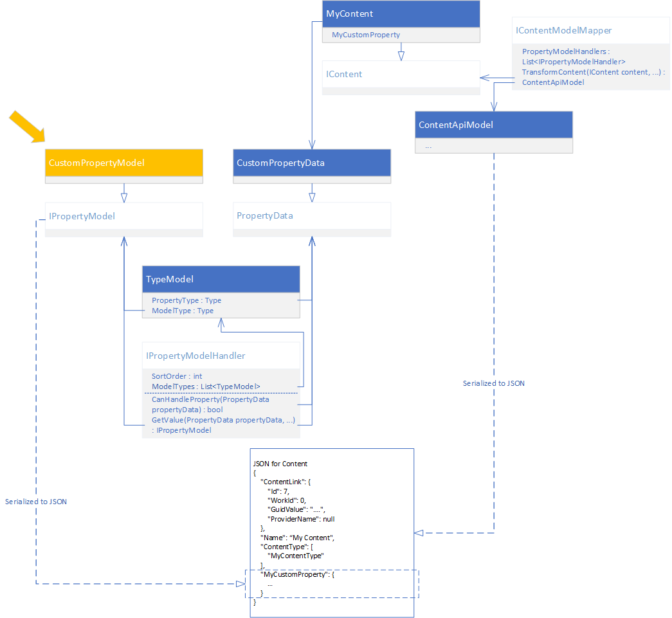Click the orange arrow pointing at CustomPropertyModel

click(27, 125)
